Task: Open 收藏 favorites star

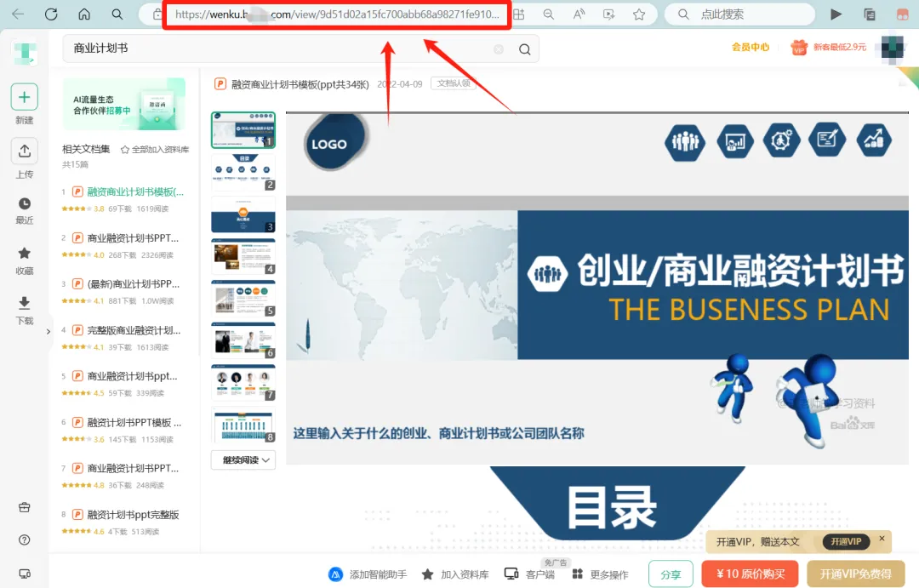Action: [x=24, y=261]
